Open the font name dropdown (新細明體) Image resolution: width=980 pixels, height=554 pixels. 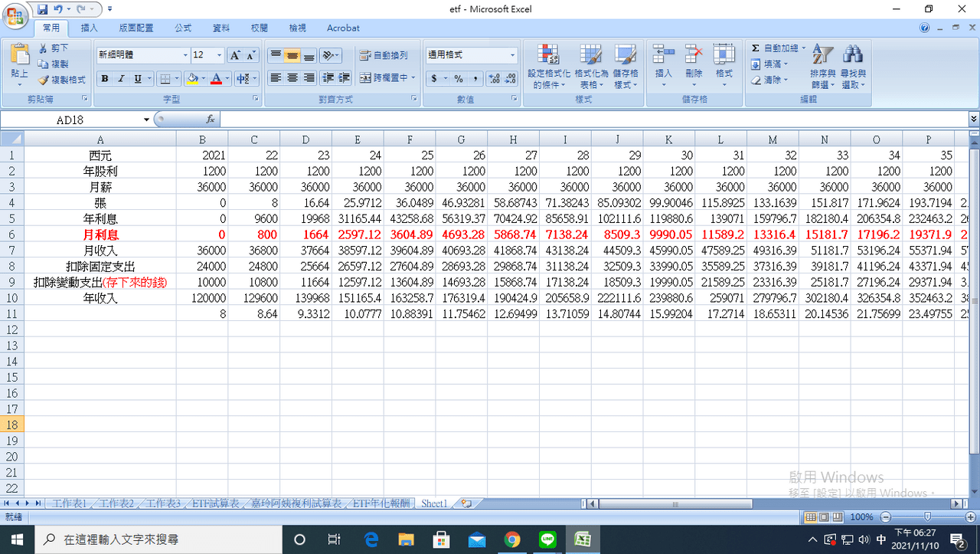click(185, 55)
